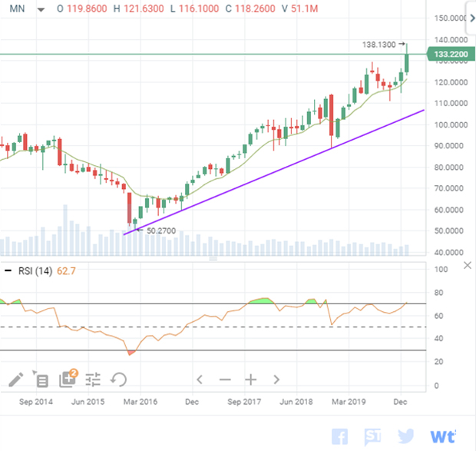This screenshot has width=476, height=451.
Task: Click the RSI 80 axis level label
Action: pyautogui.click(x=438, y=293)
